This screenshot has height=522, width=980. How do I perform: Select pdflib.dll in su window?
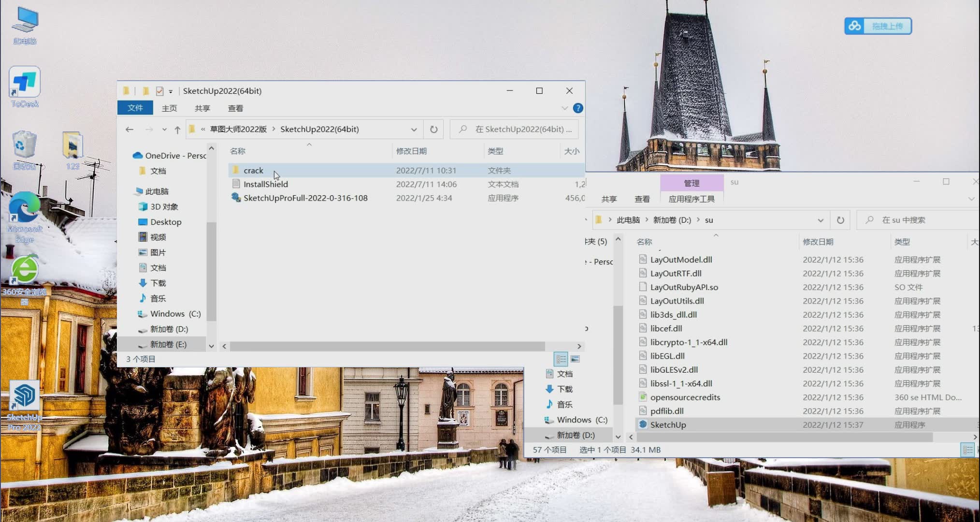667,411
